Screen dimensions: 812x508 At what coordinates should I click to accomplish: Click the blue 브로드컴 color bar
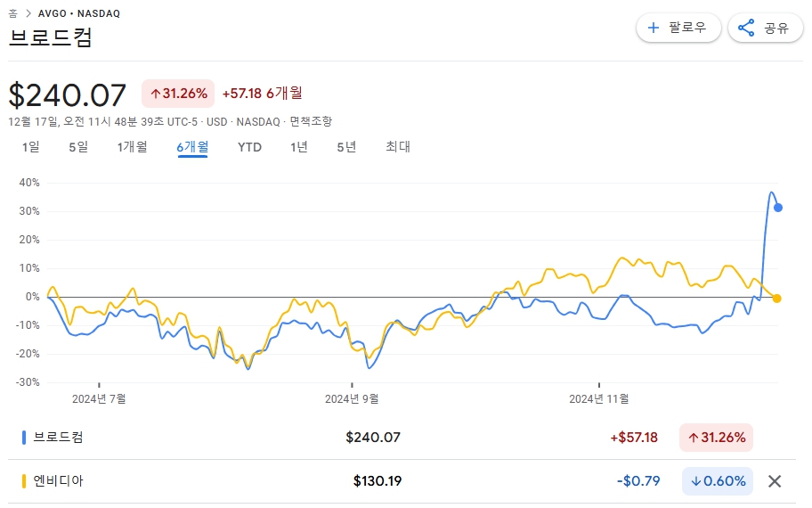tap(24, 438)
